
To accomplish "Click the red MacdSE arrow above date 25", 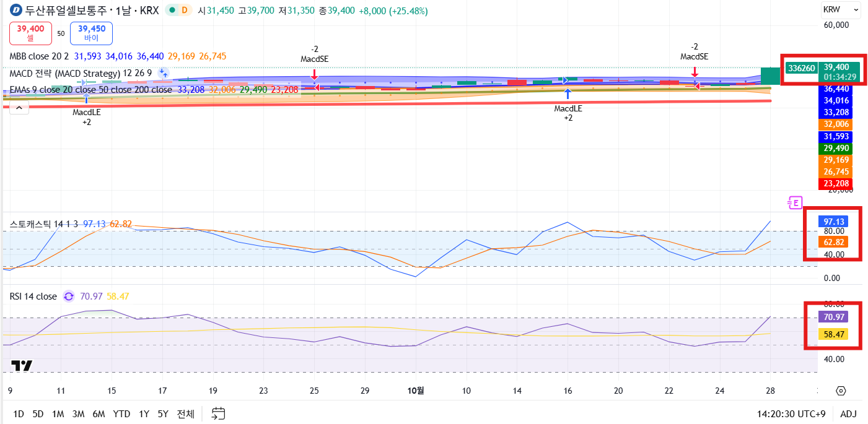I will (315, 75).
